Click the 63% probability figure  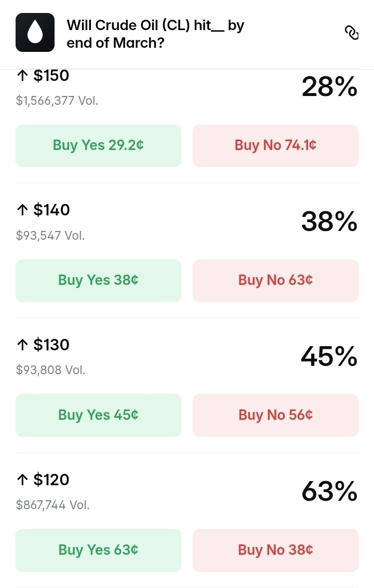(329, 491)
